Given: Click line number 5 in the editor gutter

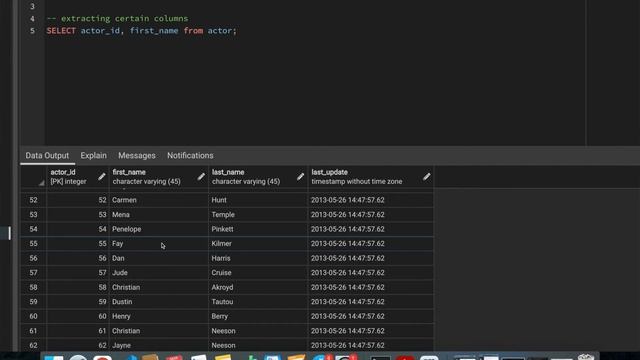Looking at the screenshot, I should click(32, 31).
